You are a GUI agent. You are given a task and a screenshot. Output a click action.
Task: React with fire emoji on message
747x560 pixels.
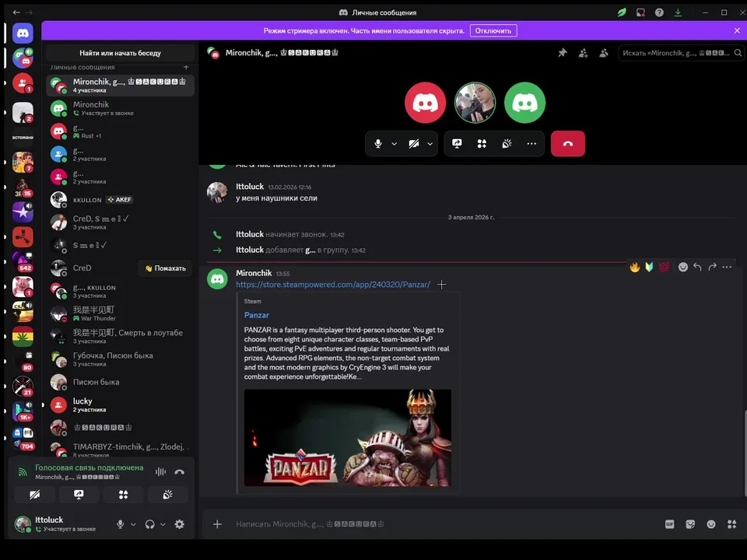click(635, 267)
